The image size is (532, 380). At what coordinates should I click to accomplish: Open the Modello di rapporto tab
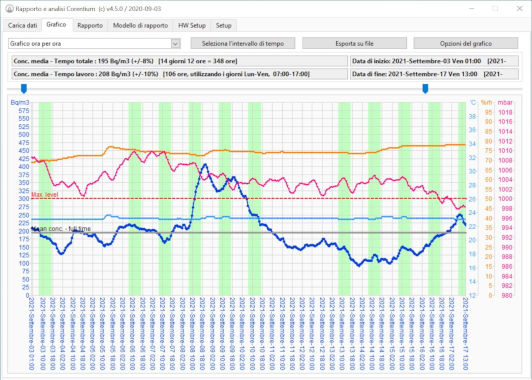[140, 25]
